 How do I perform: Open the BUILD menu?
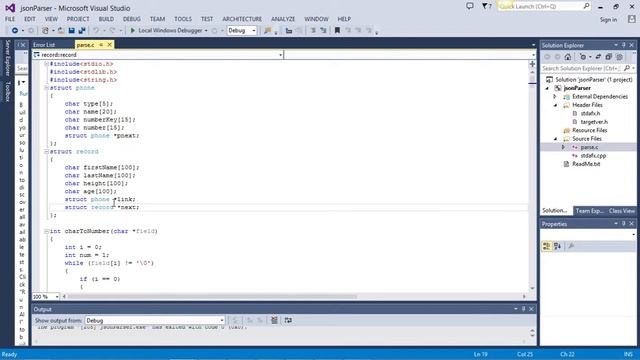106,19
